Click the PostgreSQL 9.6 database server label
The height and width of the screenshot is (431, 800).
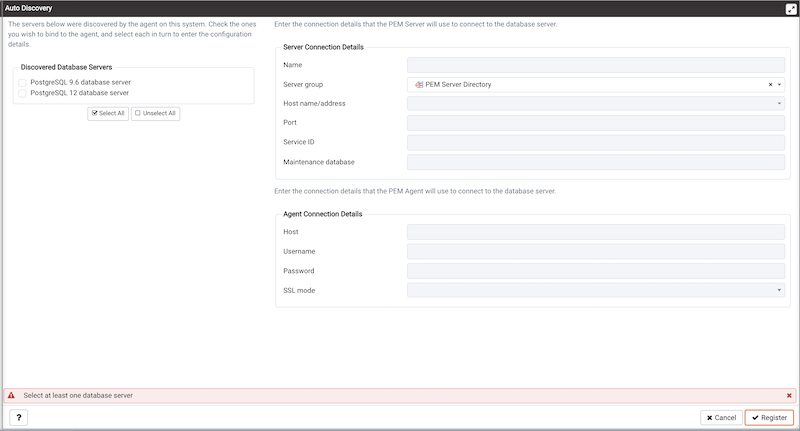[81, 82]
